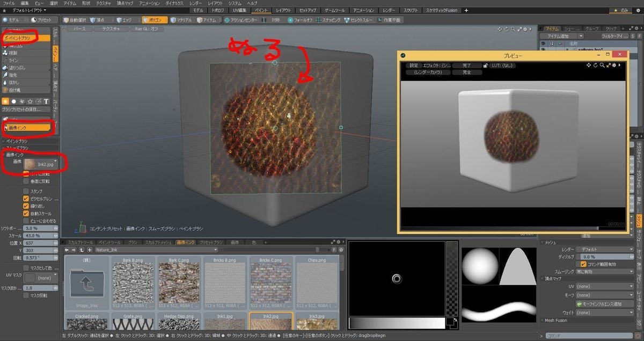Open the テクスチャ menu

pyautogui.click(x=104, y=3)
